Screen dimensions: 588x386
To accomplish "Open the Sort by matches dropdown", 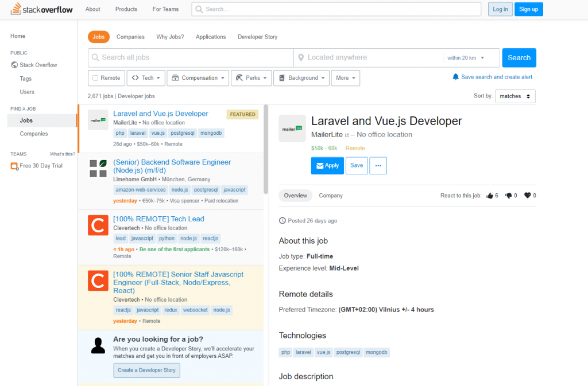I will tap(514, 96).
